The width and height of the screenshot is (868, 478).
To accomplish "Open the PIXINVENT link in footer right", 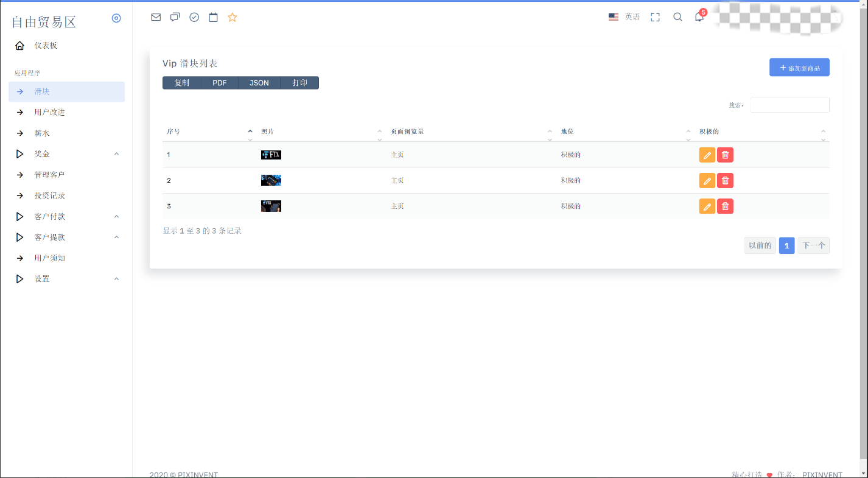I will pos(822,474).
